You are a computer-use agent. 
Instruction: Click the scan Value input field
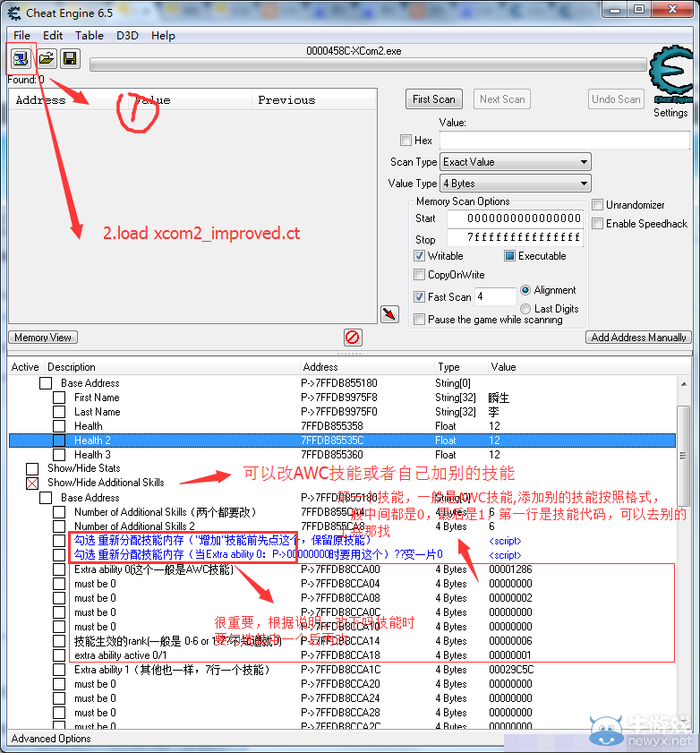(565, 141)
